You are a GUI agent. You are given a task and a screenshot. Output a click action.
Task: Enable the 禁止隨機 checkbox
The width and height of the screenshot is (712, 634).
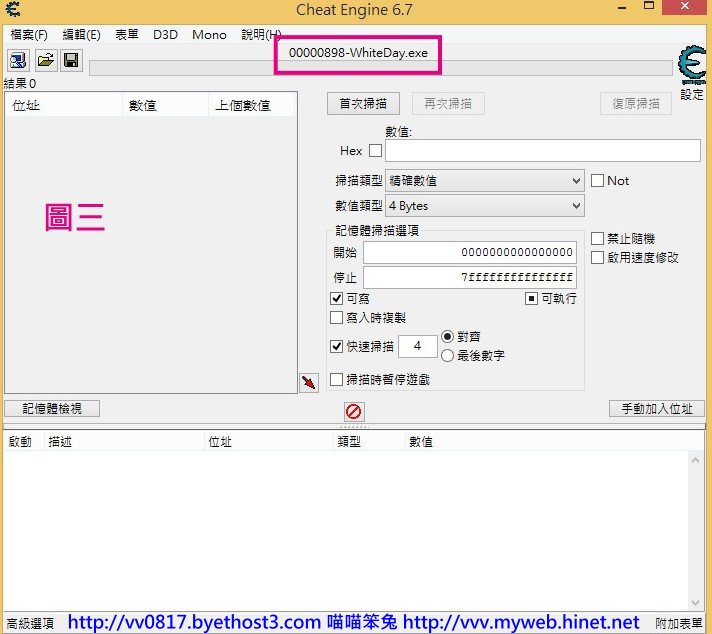(597, 238)
